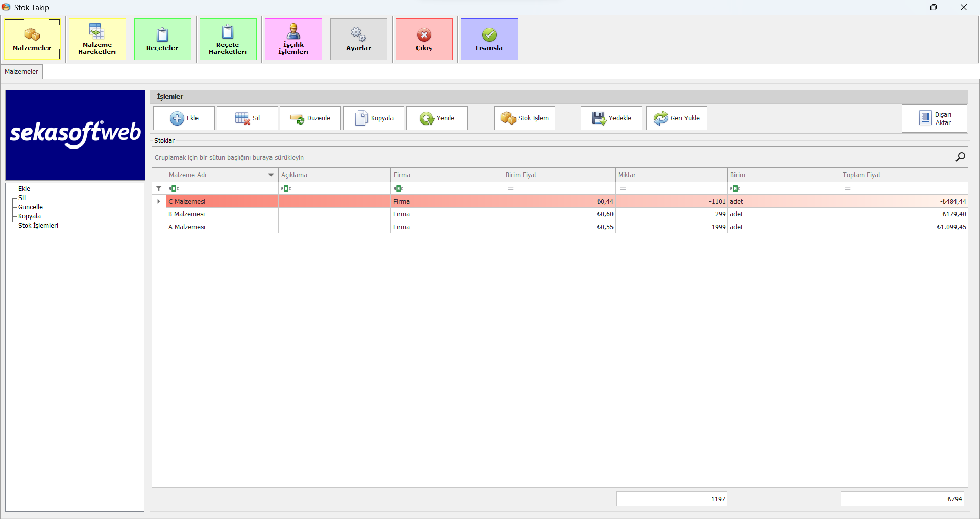
Task: Open the Stok İşlem dialog
Action: (524, 118)
